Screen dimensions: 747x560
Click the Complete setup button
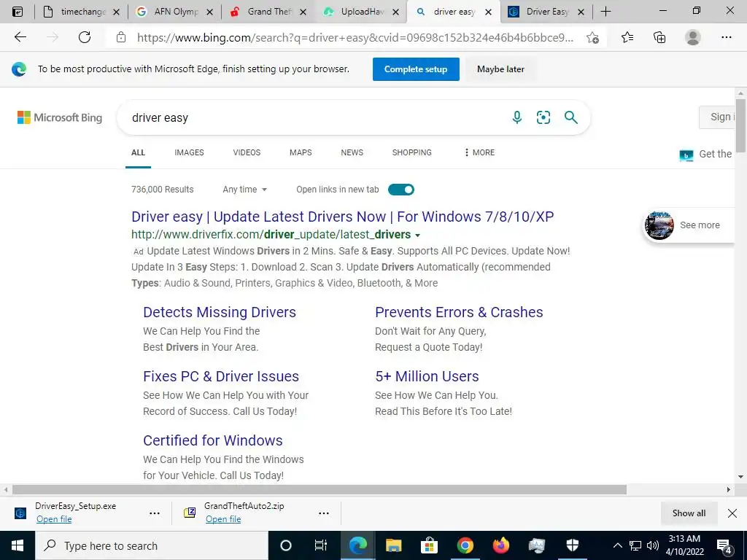click(x=416, y=69)
